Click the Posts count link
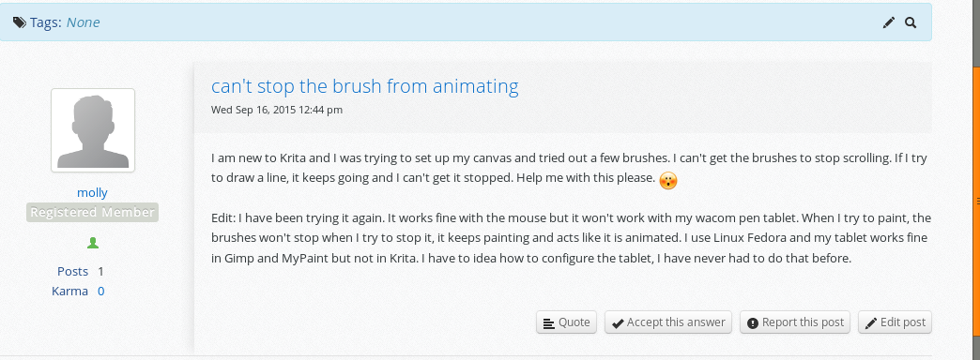Screen dimensions: 980x360 click(72, 271)
